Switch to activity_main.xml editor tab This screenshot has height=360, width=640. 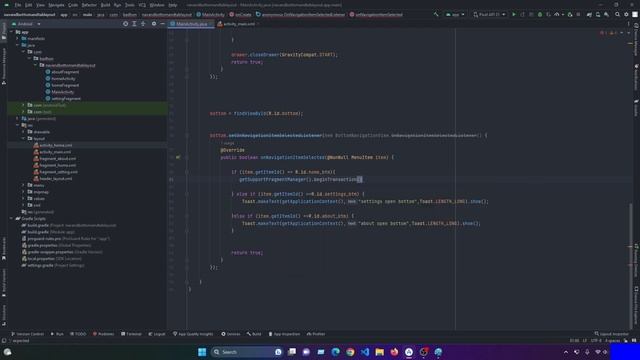tap(238, 24)
